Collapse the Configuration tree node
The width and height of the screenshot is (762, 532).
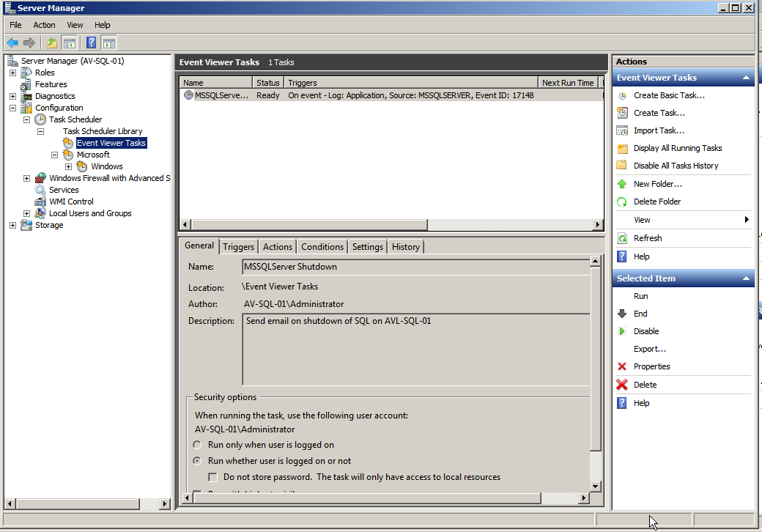12,108
